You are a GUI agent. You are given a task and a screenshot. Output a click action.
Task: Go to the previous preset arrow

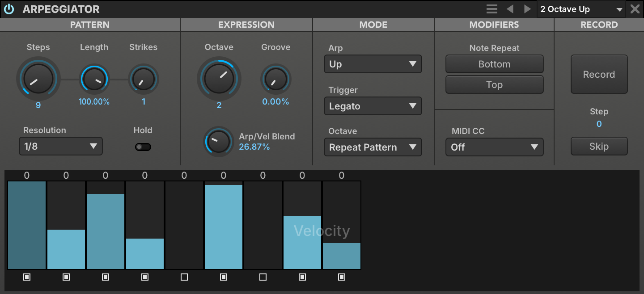point(510,9)
